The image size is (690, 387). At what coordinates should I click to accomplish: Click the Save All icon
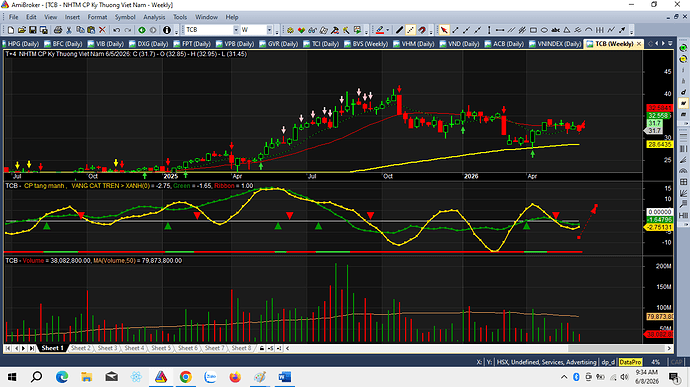44,30
